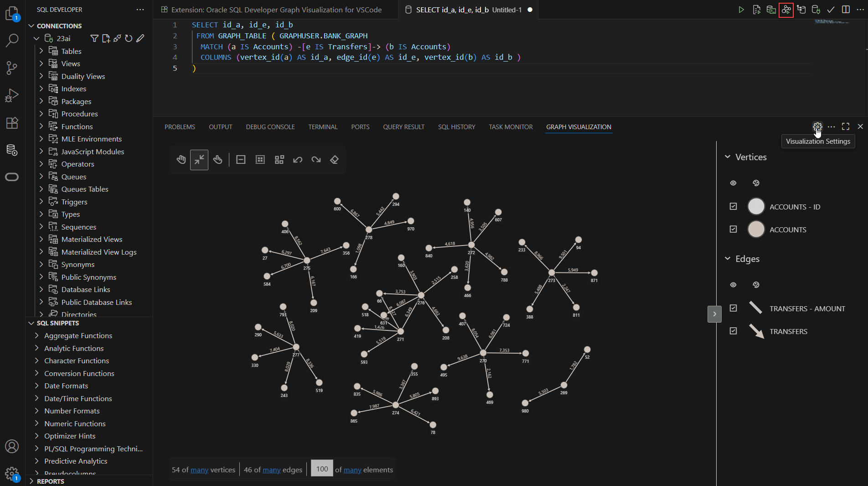Click the palette icon under Vertices
Viewport: 868px width, 486px height.
756,183
